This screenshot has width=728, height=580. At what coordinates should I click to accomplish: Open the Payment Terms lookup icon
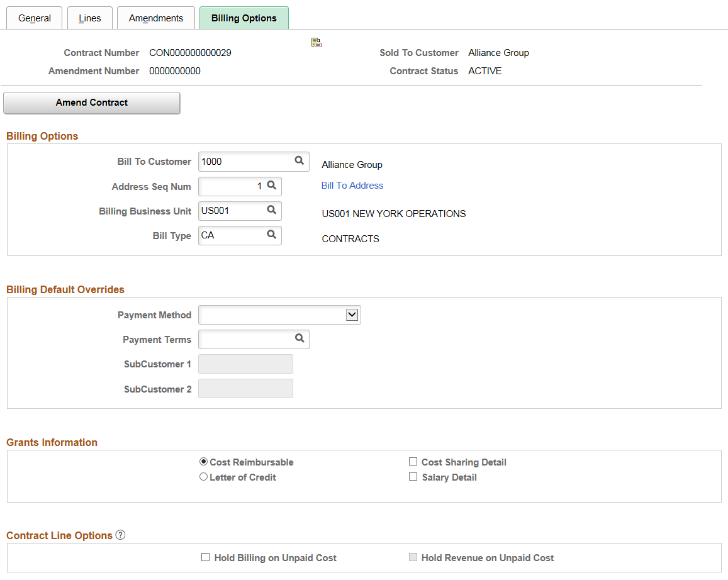[299, 339]
